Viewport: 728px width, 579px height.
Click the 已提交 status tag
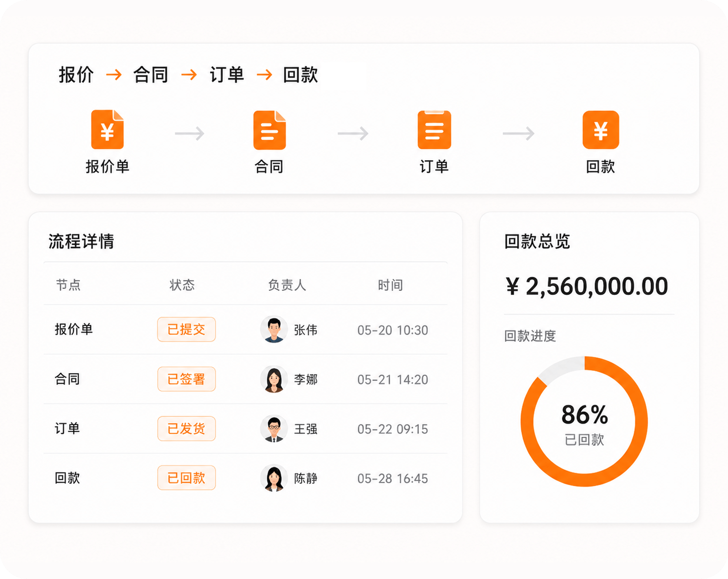(x=186, y=329)
